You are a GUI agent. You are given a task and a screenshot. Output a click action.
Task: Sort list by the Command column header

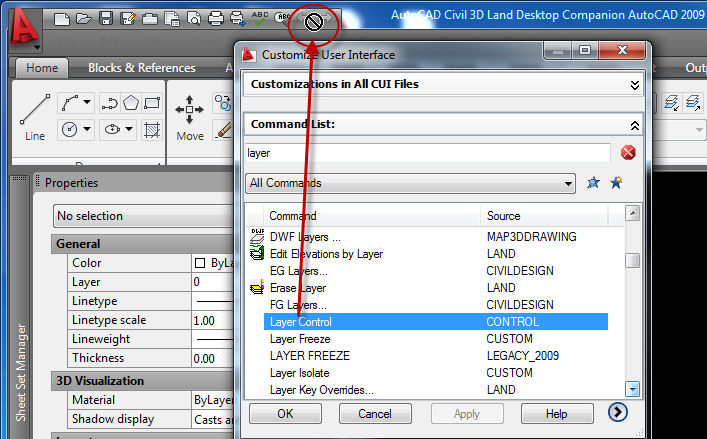(x=372, y=216)
